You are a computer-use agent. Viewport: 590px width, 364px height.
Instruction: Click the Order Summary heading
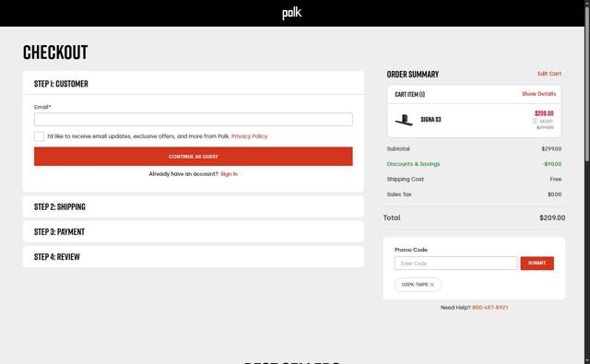point(413,74)
